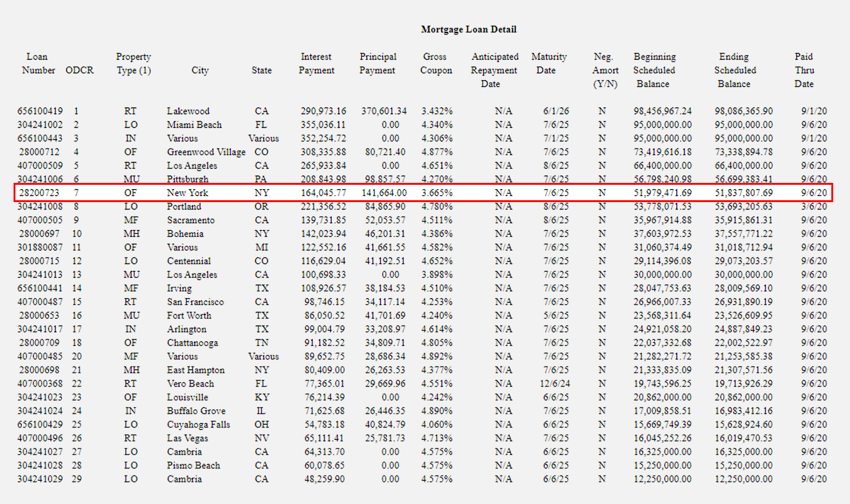
Task: Click the Mortgage Loan Detail title
Action: [x=468, y=29]
